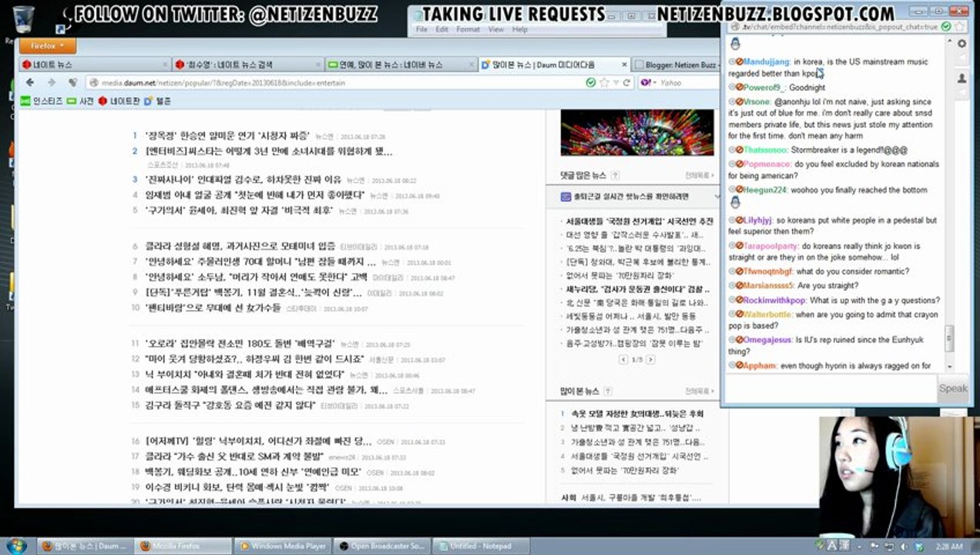Open the chat viewer list person icon

coord(962,79)
